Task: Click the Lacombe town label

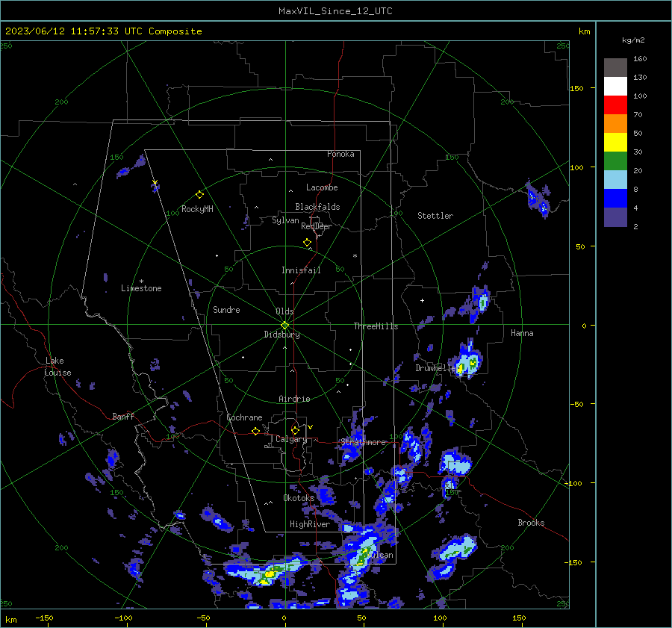Action: coord(322,187)
